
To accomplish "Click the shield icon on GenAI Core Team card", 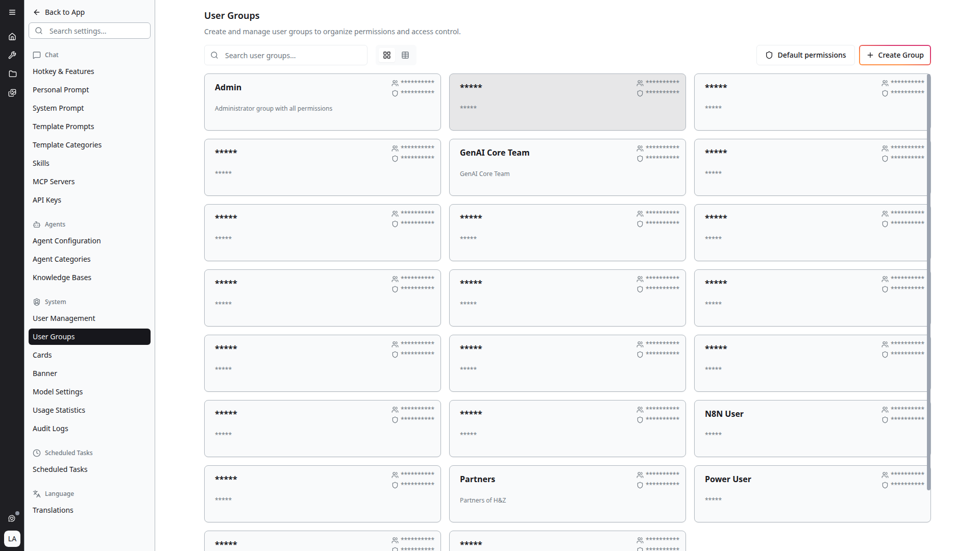I will point(640,159).
